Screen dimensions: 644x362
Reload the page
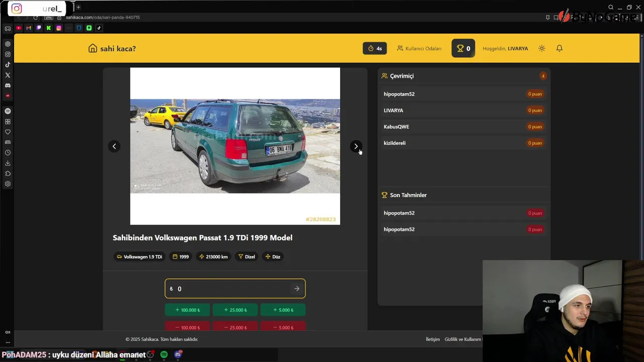(x=35, y=18)
